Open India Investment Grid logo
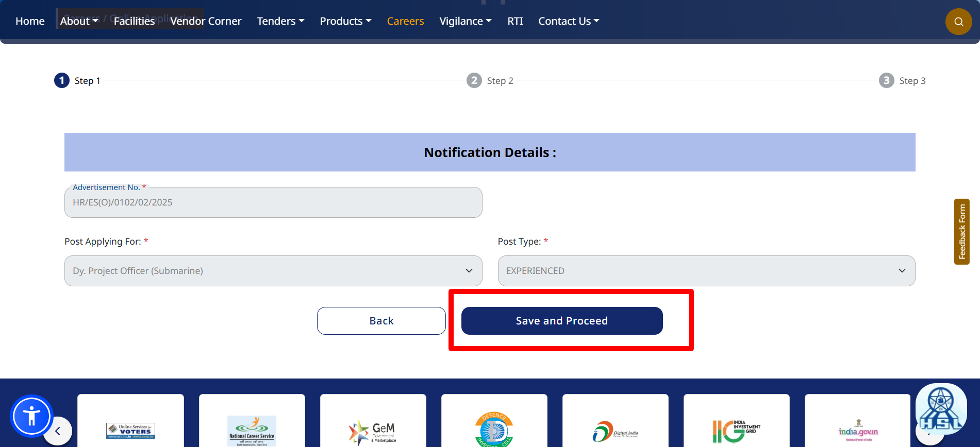This screenshot has height=447, width=980. [x=736, y=431]
